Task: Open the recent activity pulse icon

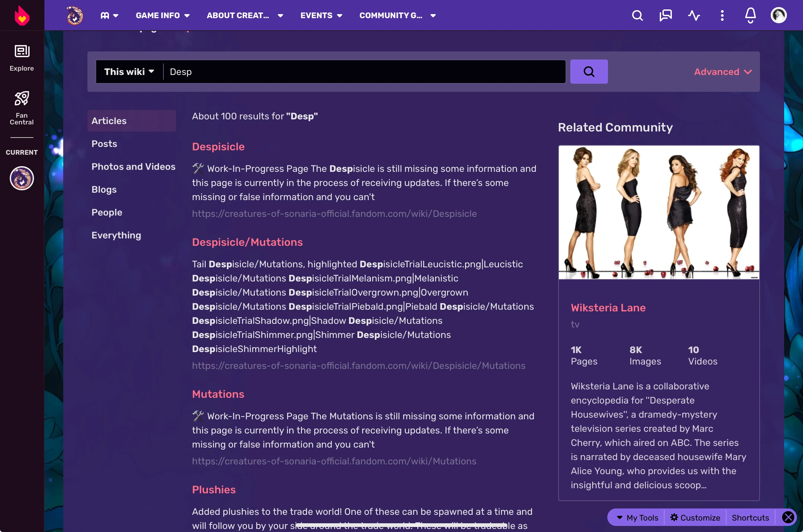Action: tap(694, 15)
